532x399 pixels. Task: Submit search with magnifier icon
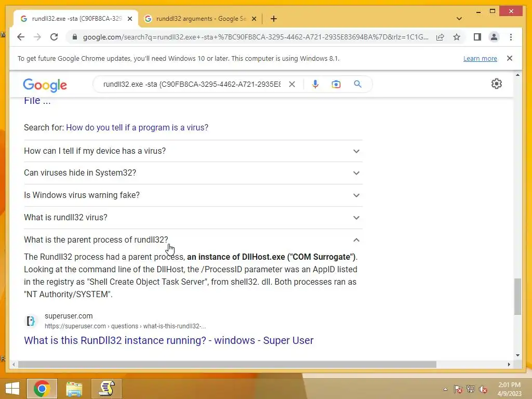[357, 84]
